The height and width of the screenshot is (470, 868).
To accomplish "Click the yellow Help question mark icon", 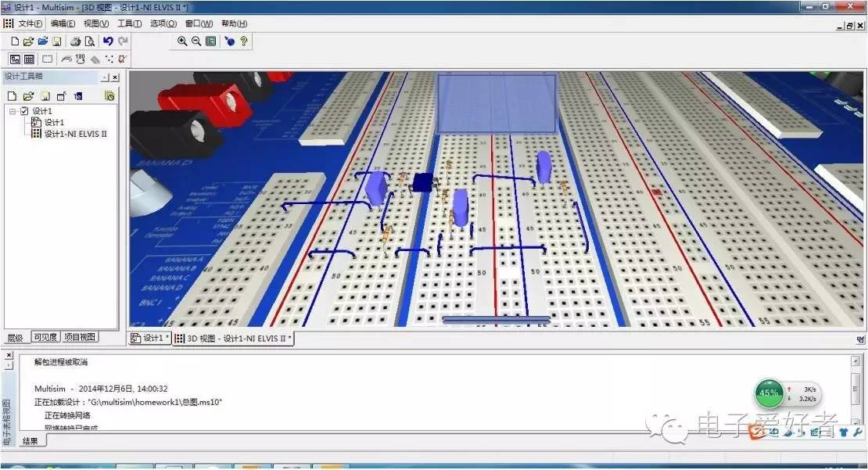I will 243,41.
